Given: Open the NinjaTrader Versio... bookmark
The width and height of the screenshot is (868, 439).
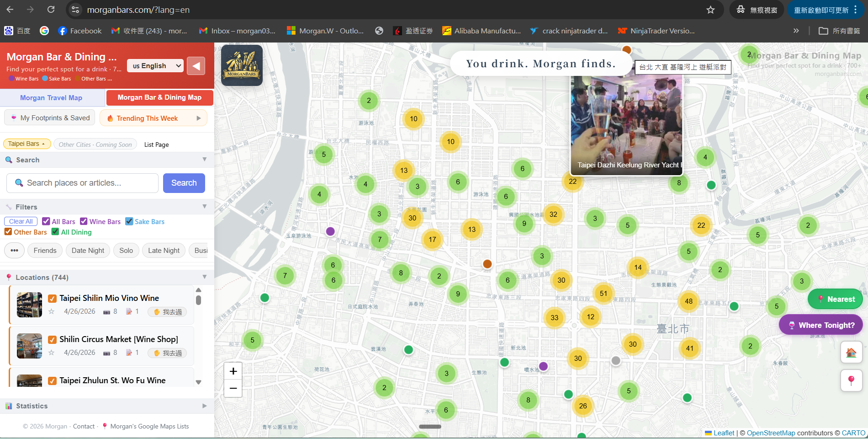Looking at the screenshot, I should [656, 31].
